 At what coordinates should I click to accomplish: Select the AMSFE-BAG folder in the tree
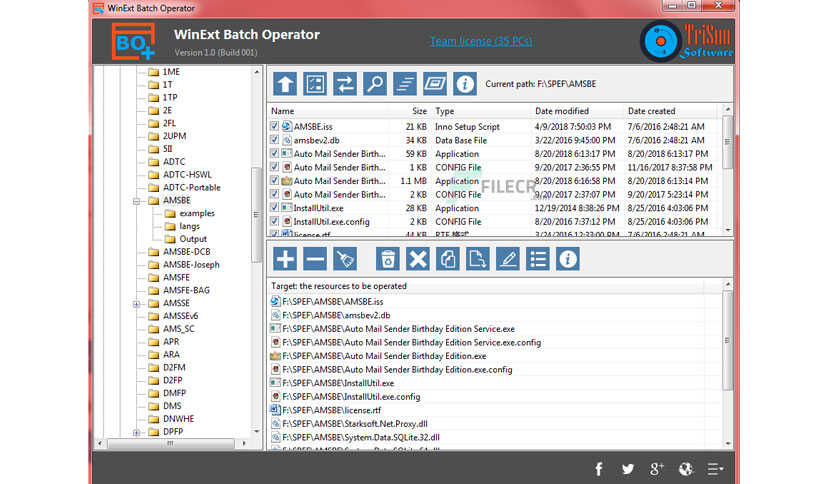[186, 291]
